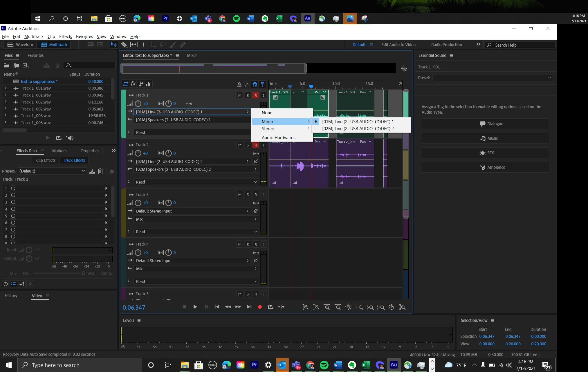Switch to Waveform editor view

coord(21,45)
